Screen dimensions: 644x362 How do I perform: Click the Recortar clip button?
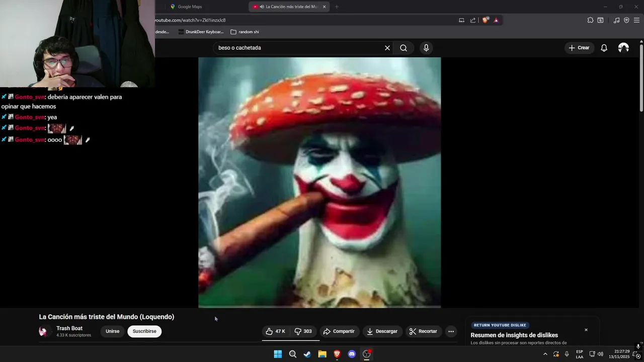423,331
